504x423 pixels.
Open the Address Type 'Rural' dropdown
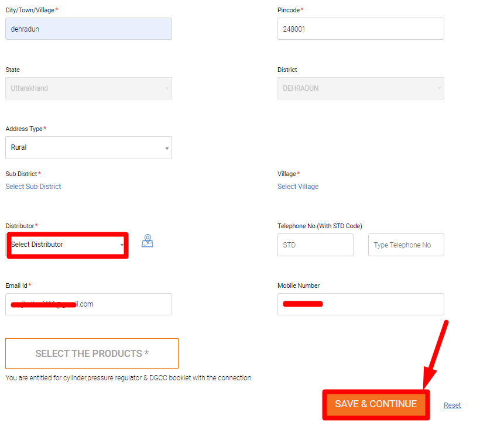coord(88,148)
